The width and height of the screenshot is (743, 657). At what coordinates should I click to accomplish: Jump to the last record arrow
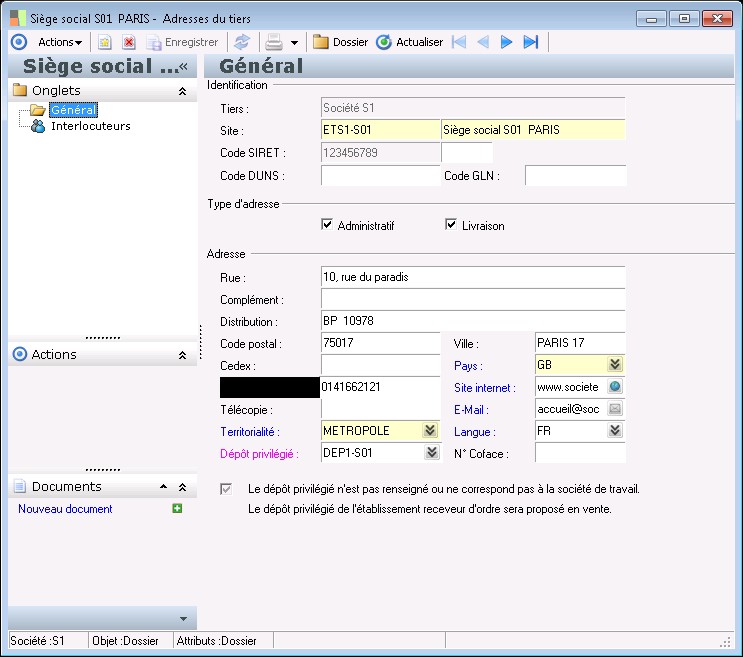click(x=531, y=42)
